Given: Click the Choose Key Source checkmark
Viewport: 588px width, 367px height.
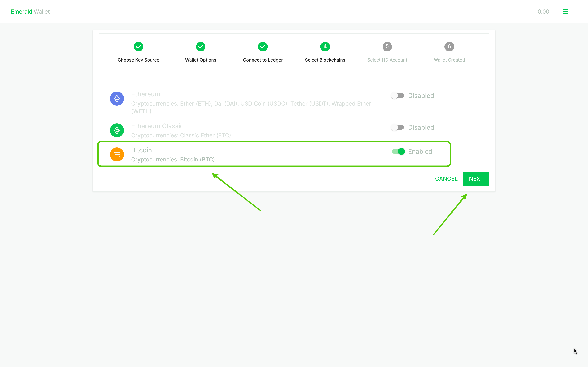Looking at the screenshot, I should coord(138,47).
